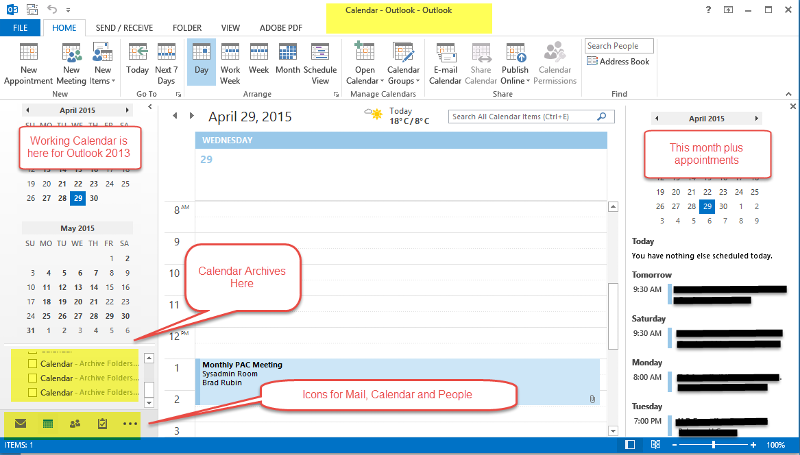The image size is (800, 455).
Task: Go to previous month in right navigator
Action: point(657,118)
